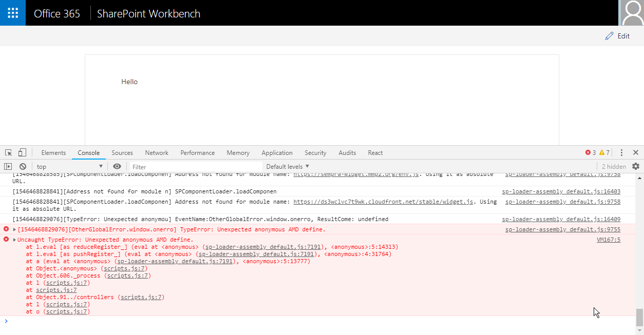This screenshot has width=644, height=335.
Task: Clear the console messages
Action: coord(23,166)
